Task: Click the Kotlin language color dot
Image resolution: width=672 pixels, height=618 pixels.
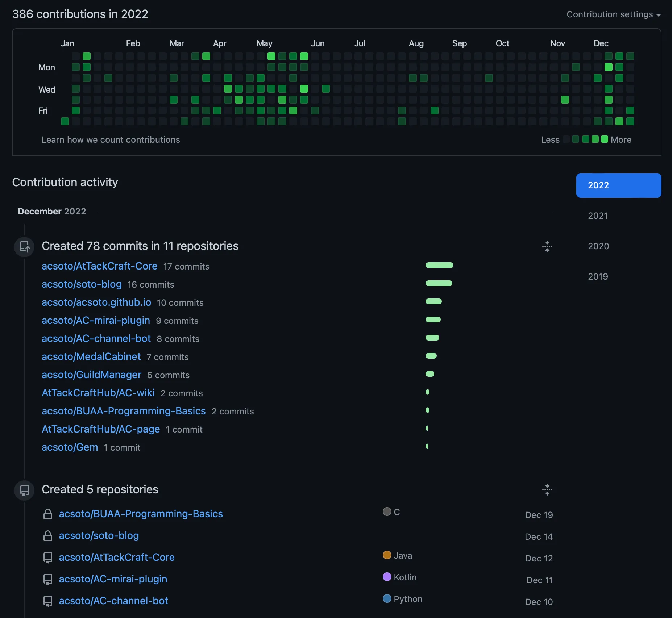Action: (387, 577)
